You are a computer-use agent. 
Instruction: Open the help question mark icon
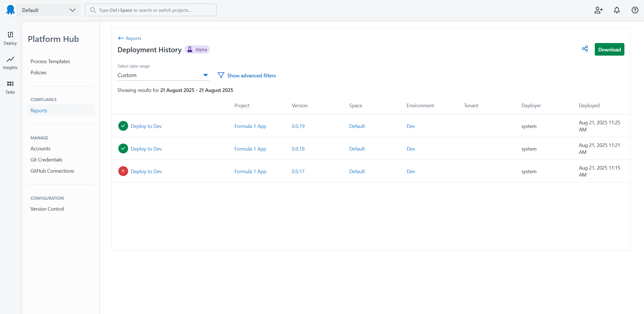(635, 10)
